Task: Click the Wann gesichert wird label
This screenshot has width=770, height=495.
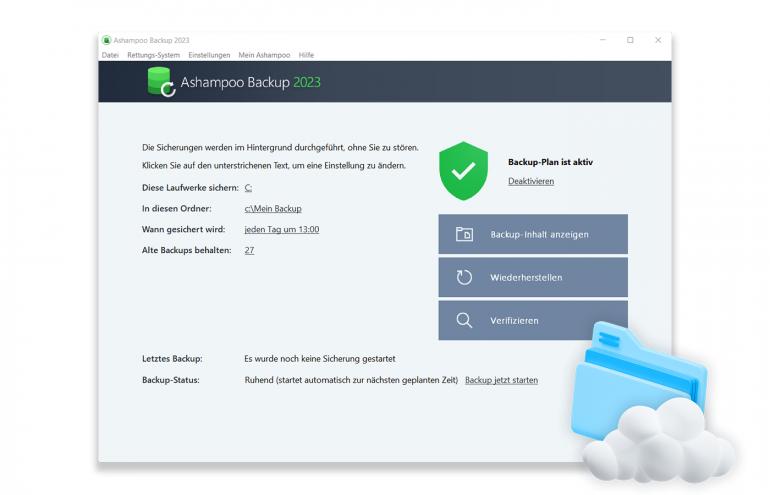Action: coord(184,229)
